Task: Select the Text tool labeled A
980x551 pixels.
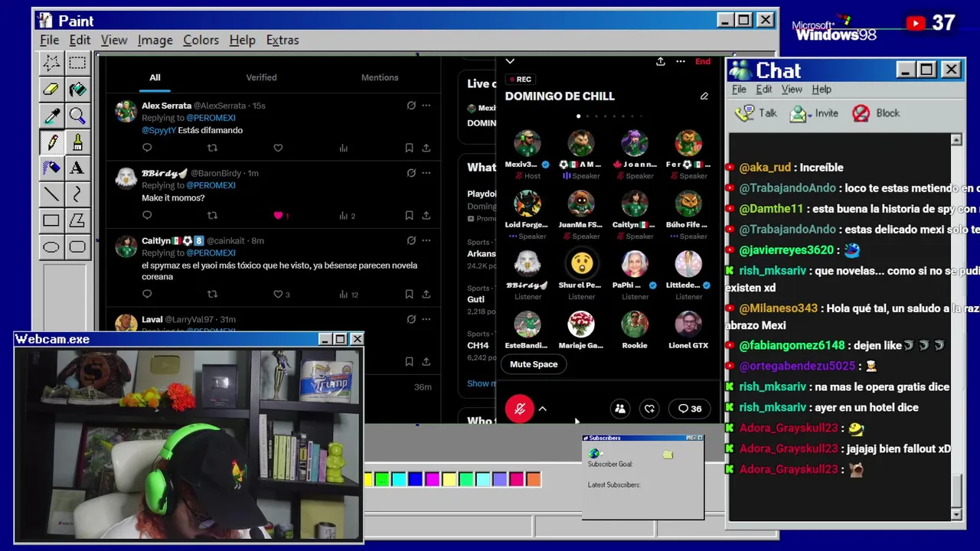Action: pyautogui.click(x=77, y=168)
